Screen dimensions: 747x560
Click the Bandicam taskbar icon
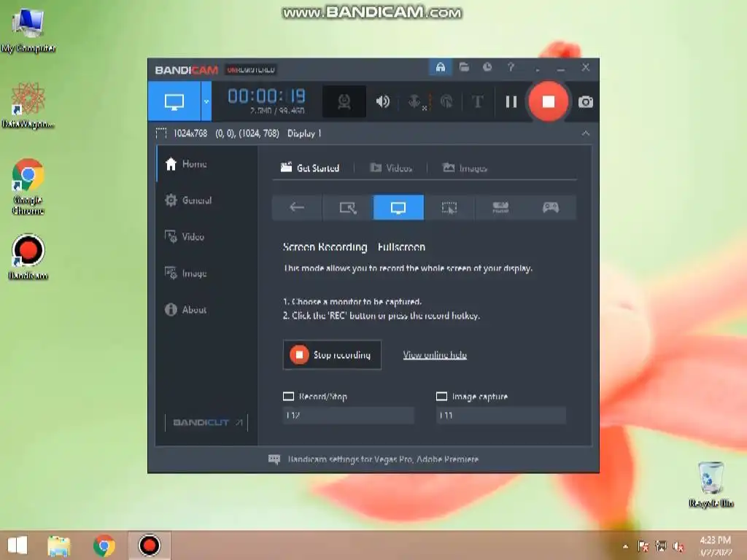coord(149,545)
